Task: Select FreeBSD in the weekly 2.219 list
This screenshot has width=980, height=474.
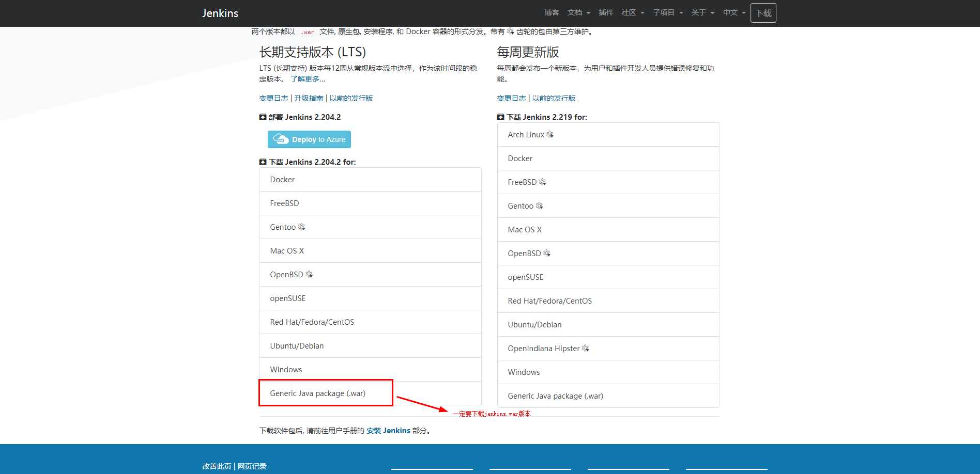Action: pyautogui.click(x=608, y=182)
